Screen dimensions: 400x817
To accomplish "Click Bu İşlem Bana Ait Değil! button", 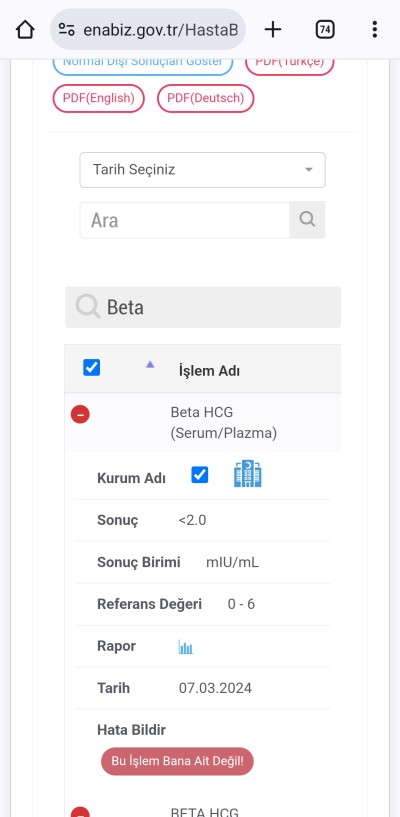I will pyautogui.click(x=177, y=761).
